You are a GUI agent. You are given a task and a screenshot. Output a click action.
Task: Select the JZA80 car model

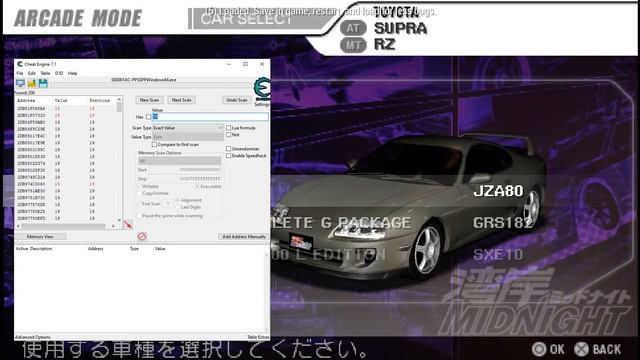click(x=498, y=191)
